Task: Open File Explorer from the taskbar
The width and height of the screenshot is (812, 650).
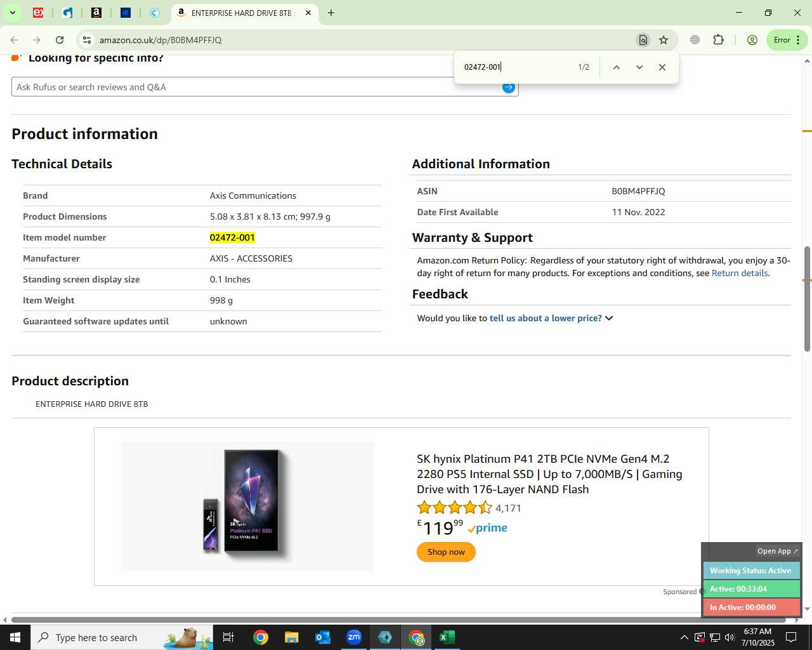Action: coord(291,637)
